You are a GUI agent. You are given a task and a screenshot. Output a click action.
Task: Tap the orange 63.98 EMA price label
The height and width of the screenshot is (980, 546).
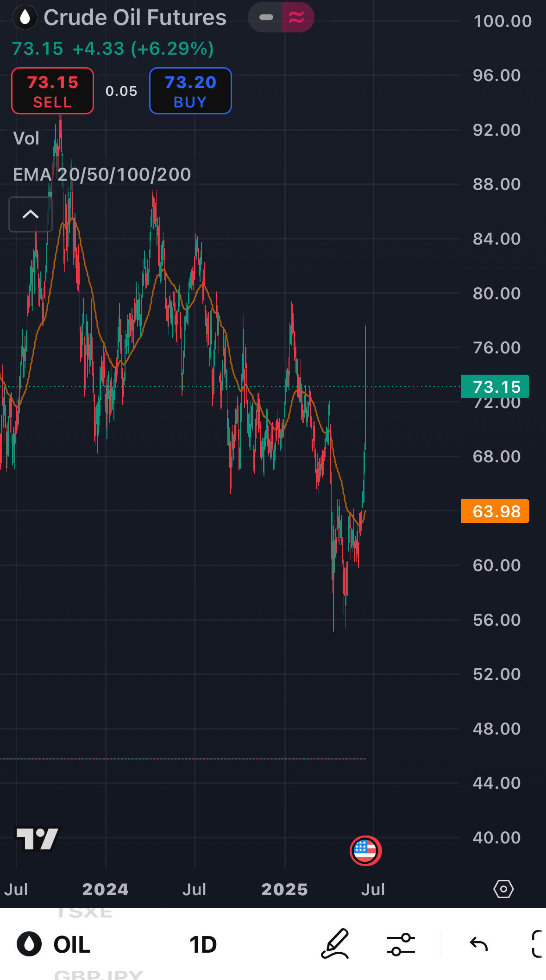point(495,511)
